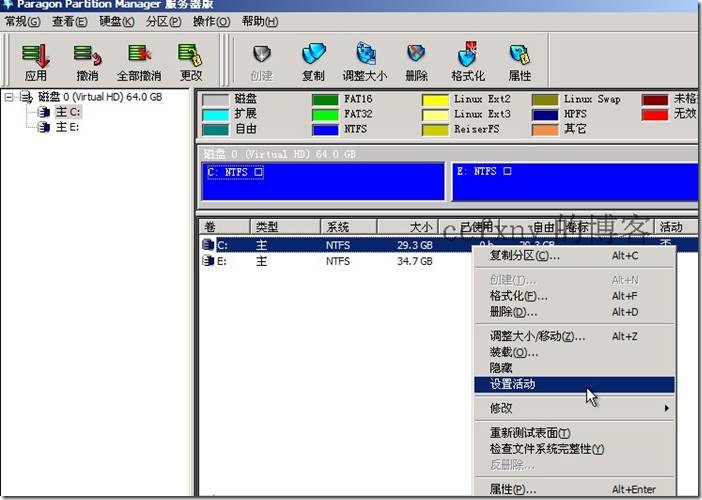The height and width of the screenshot is (500, 702).
Task: Expand the 修改 submenu arrow
Action: coord(667,408)
